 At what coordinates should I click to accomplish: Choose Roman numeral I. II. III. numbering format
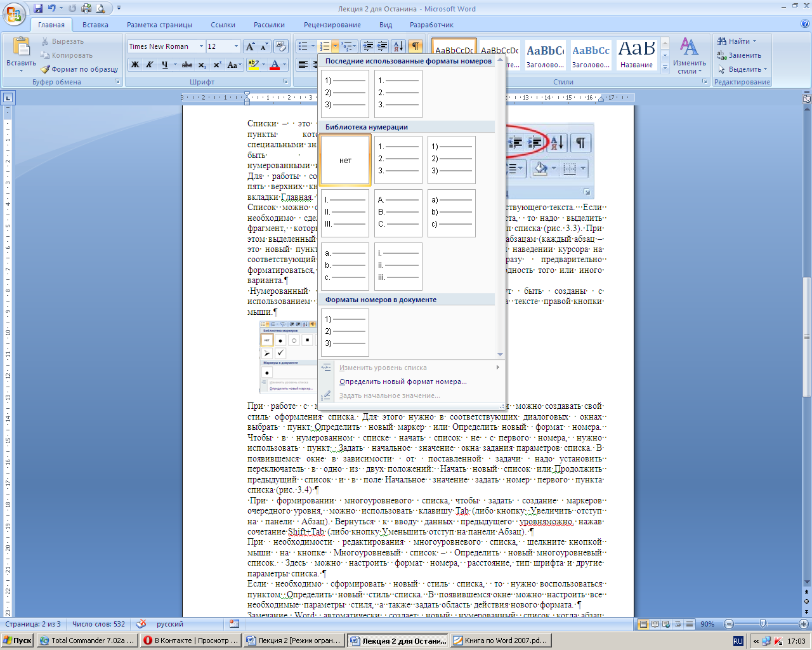tap(345, 213)
